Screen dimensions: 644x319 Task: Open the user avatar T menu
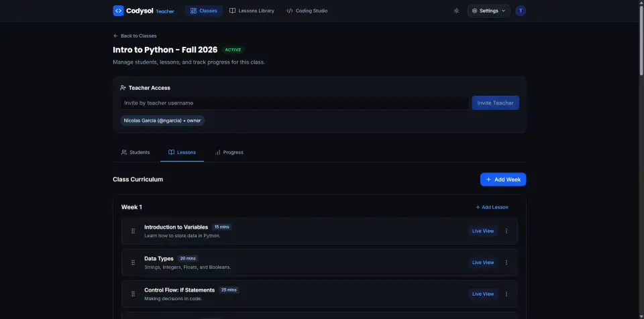[521, 11]
